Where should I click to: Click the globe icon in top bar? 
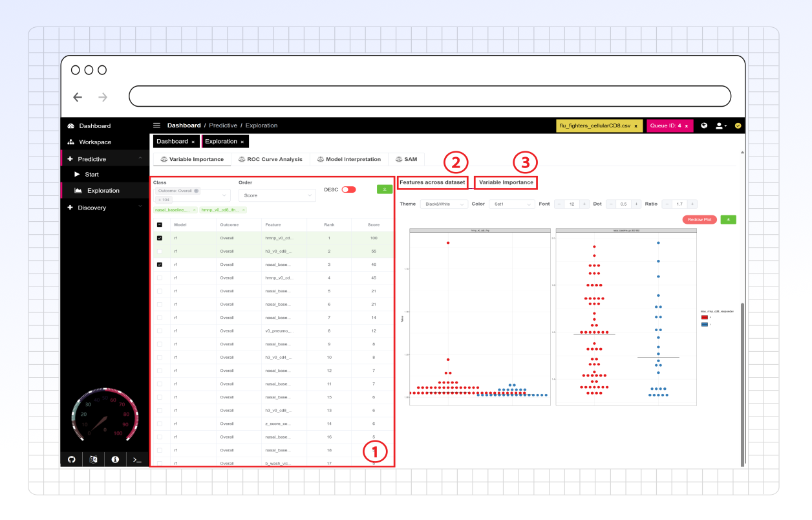pos(704,125)
